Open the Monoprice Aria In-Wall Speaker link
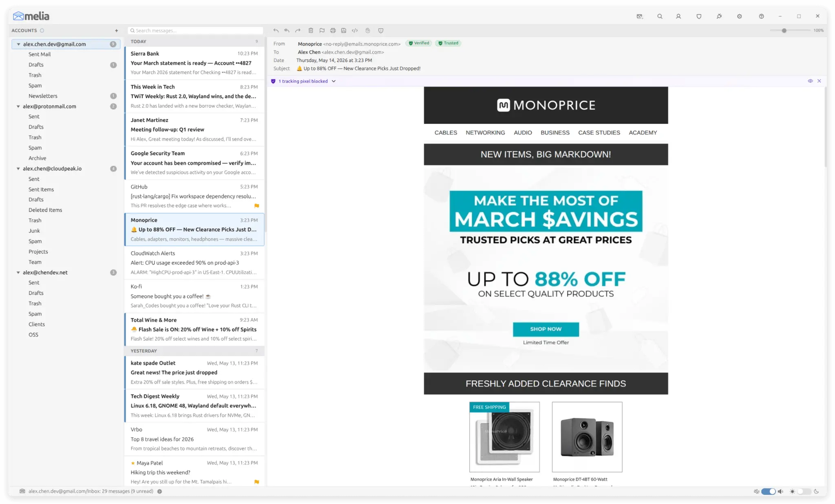This screenshot has width=835, height=504. pos(501,480)
